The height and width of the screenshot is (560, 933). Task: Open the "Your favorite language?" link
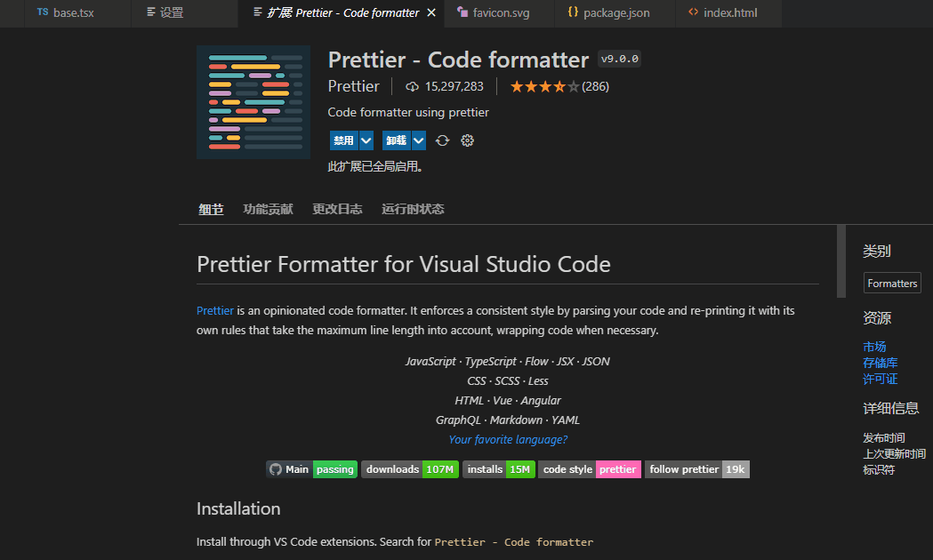pos(508,439)
